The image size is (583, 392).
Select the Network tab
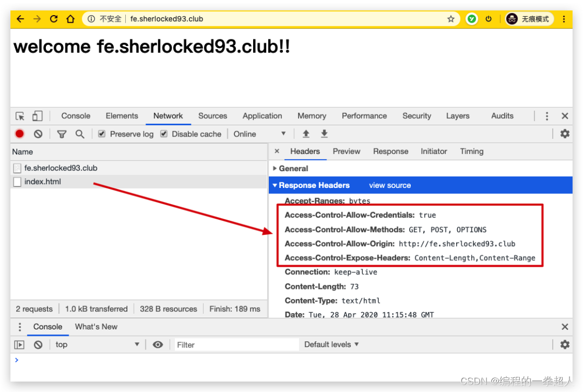(x=168, y=116)
